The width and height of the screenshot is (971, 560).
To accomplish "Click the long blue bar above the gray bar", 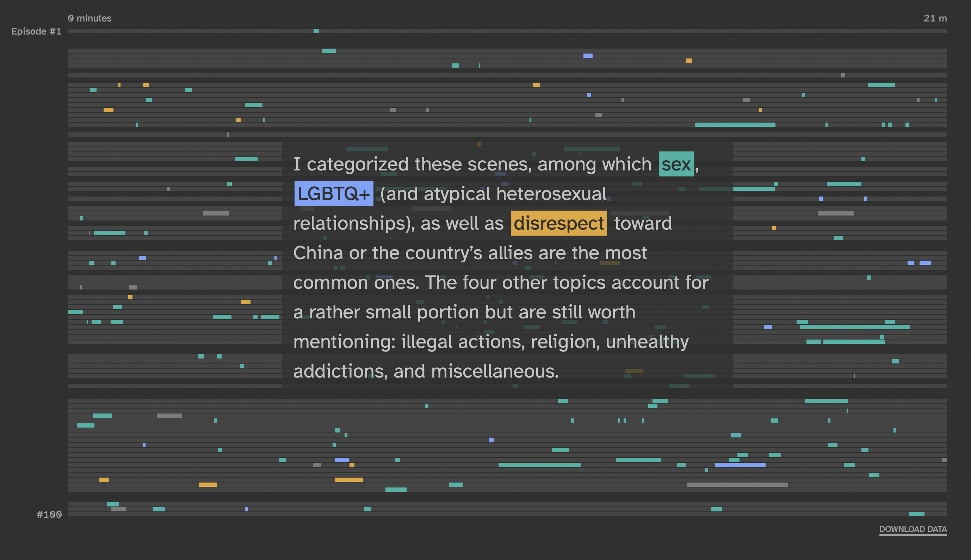I will [740, 465].
